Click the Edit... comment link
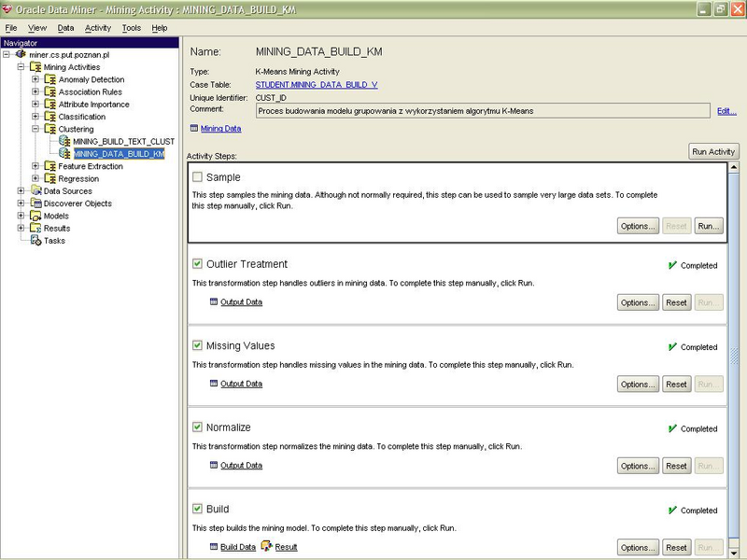 (x=726, y=111)
